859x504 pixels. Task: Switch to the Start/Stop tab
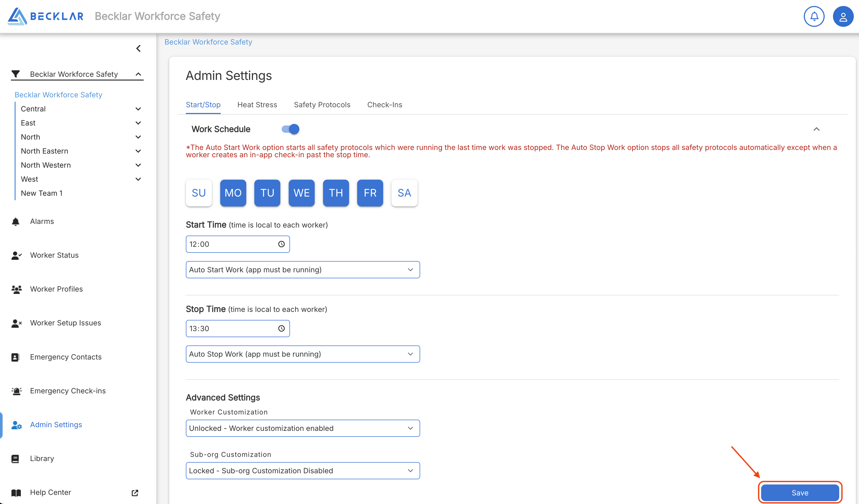click(203, 105)
